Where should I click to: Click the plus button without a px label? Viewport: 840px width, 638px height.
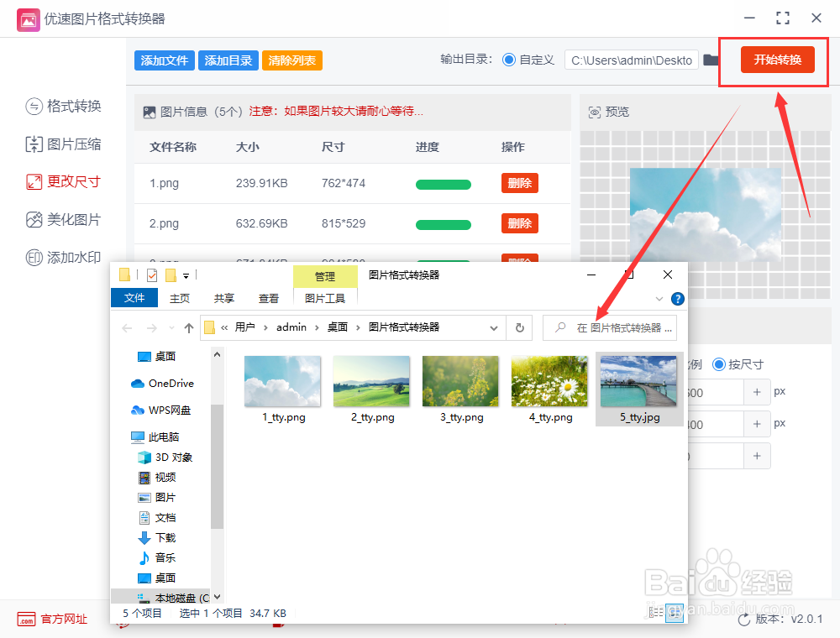click(757, 456)
